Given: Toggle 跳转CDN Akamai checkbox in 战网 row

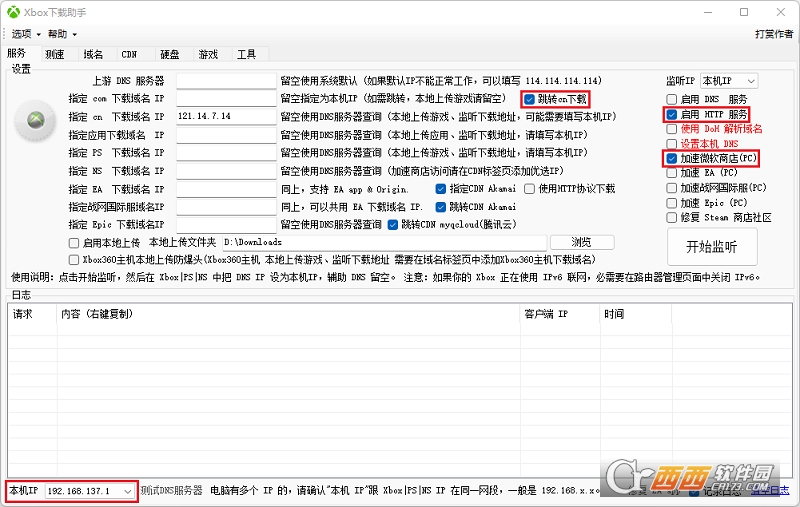Looking at the screenshot, I should (x=441, y=207).
